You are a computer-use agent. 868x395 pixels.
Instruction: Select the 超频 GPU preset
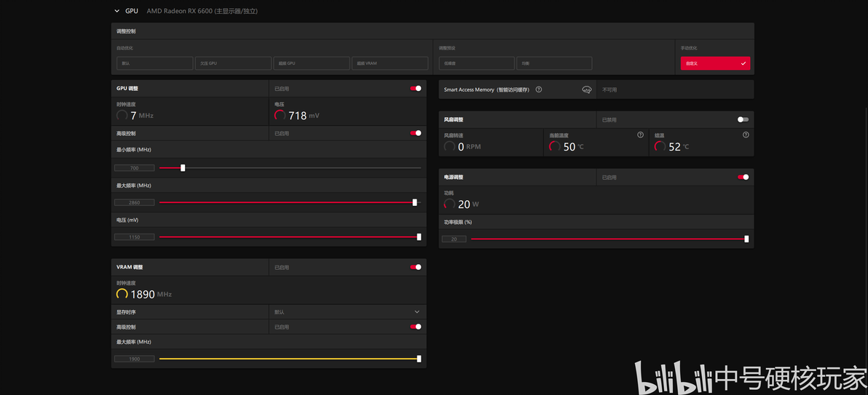click(312, 63)
